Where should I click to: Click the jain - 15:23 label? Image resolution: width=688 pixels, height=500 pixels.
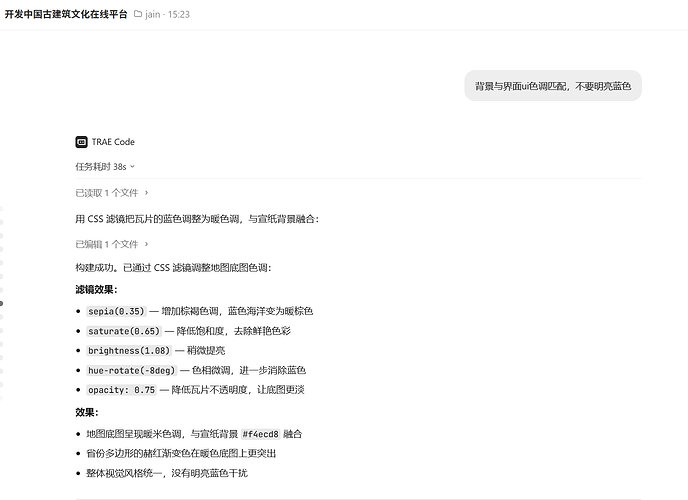167,14
